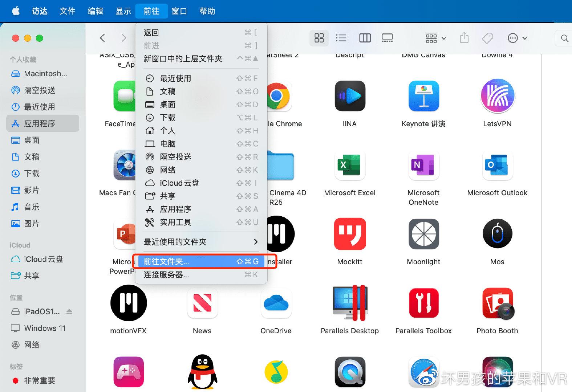Select 共享 in the sidebar
Image resolution: width=572 pixels, height=392 pixels.
[43, 276]
